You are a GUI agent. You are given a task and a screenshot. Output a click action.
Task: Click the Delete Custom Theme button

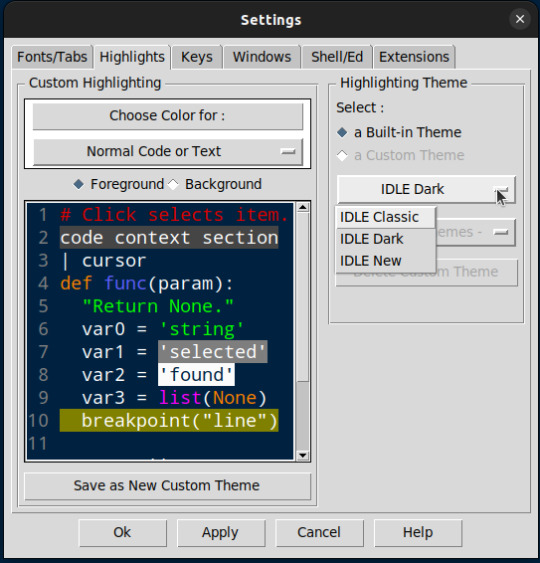point(426,272)
